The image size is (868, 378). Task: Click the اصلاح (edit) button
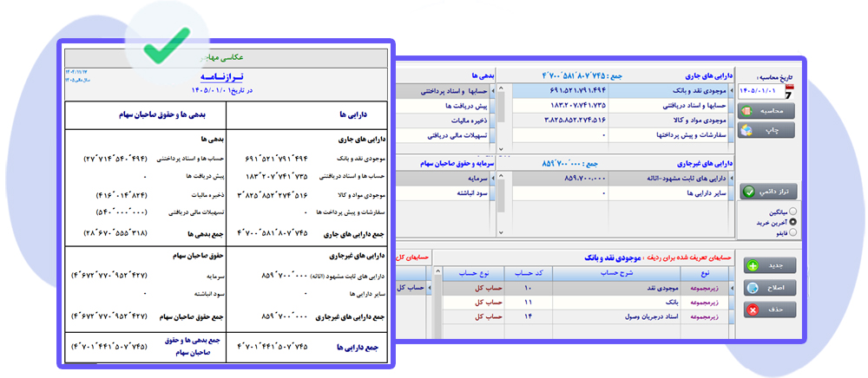[x=771, y=287]
